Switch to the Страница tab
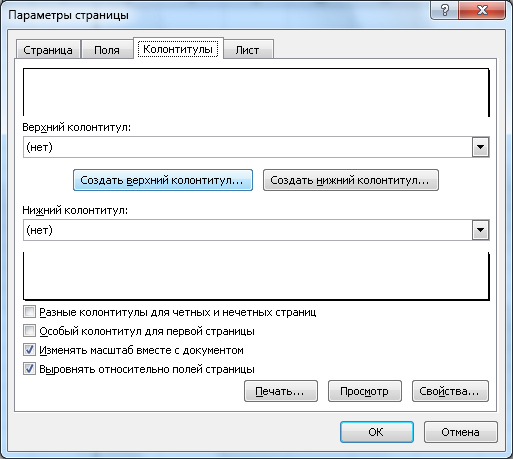This screenshot has height=459, width=513. (x=48, y=50)
